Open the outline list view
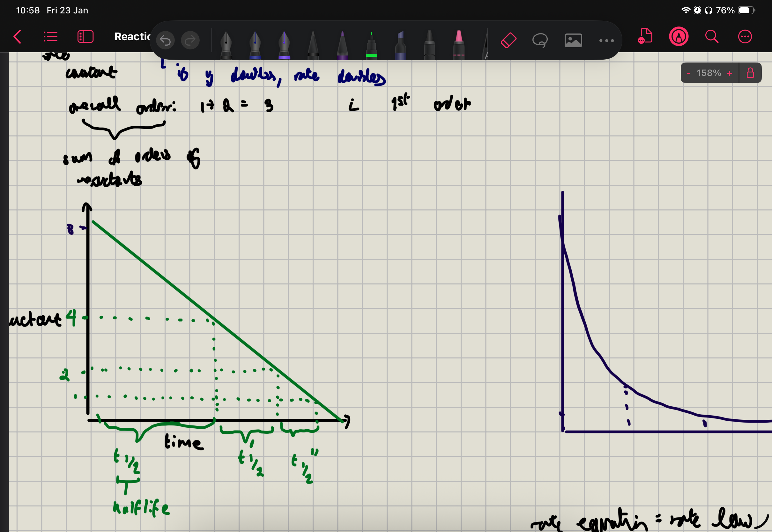This screenshot has width=772, height=532. pos(51,37)
